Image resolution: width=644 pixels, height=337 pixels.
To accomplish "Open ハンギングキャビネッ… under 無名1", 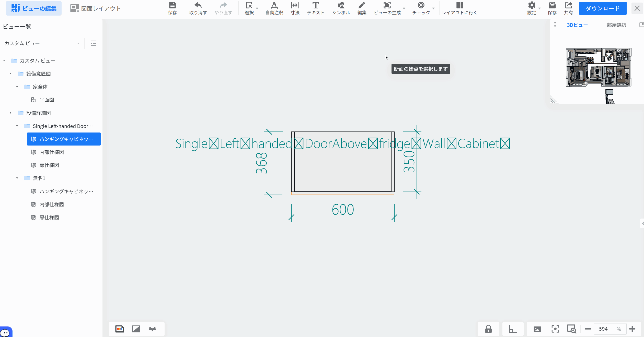I will tap(66, 191).
